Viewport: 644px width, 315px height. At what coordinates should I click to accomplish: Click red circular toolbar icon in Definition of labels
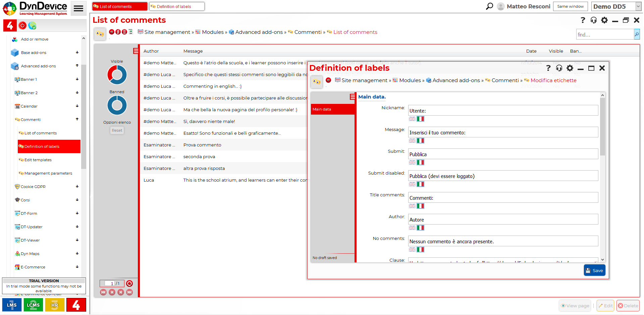tap(328, 80)
